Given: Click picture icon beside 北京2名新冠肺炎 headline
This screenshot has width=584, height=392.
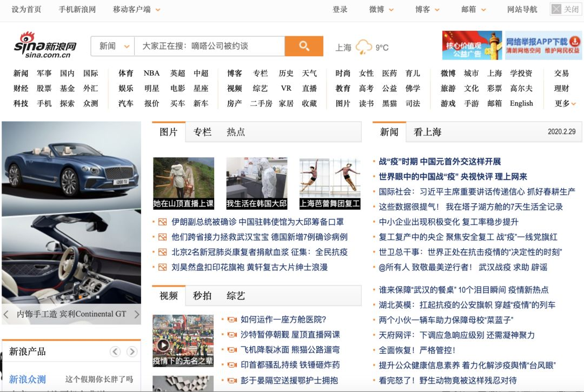Looking at the screenshot, I should point(162,253).
